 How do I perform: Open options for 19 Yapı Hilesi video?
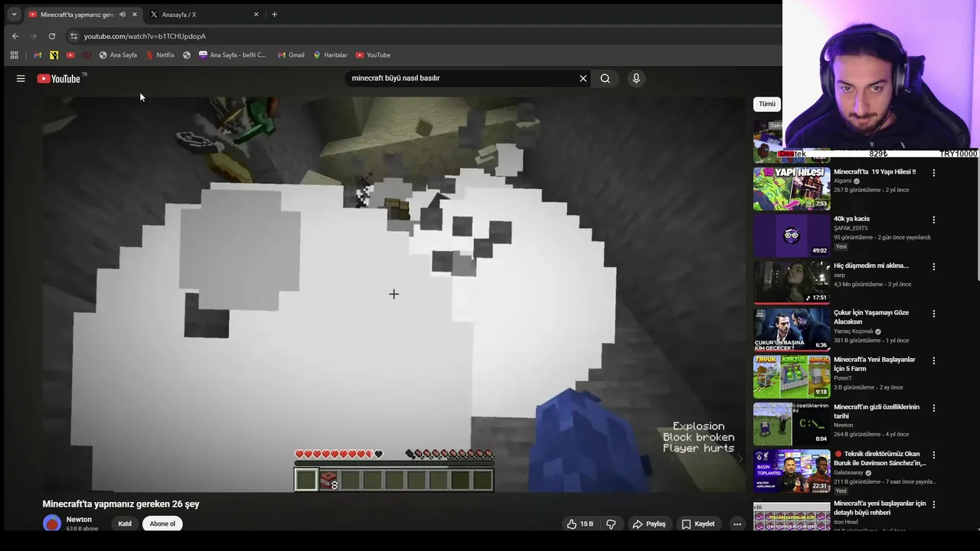tap(933, 173)
